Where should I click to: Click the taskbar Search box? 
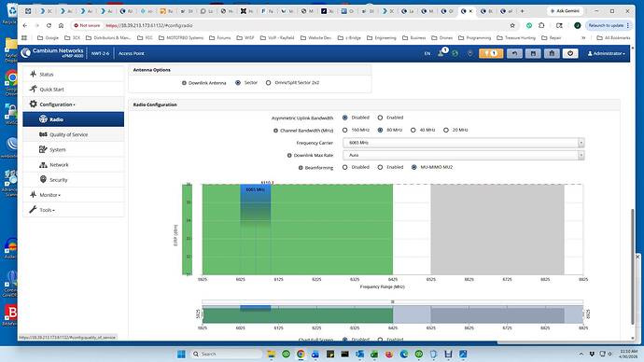(x=226, y=354)
